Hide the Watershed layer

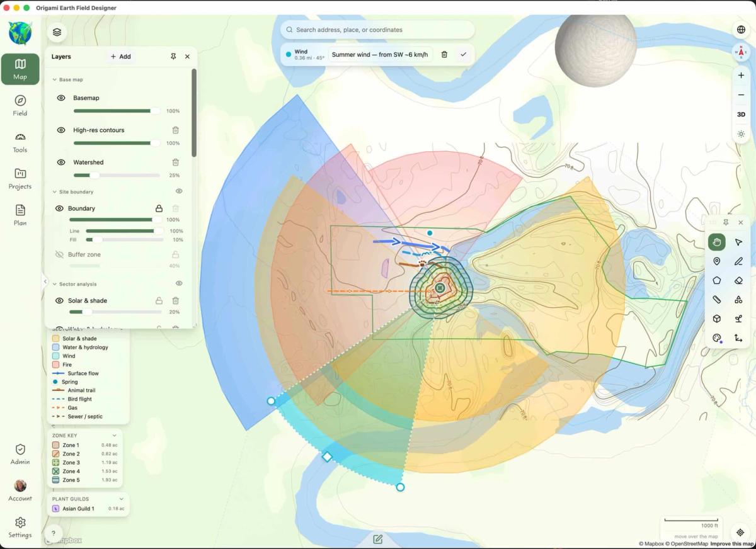[x=61, y=162]
